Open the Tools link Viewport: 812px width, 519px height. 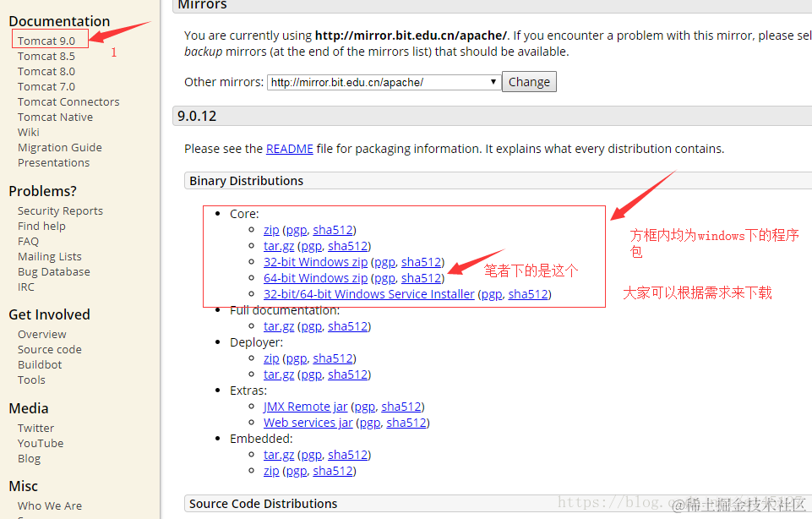click(31, 380)
